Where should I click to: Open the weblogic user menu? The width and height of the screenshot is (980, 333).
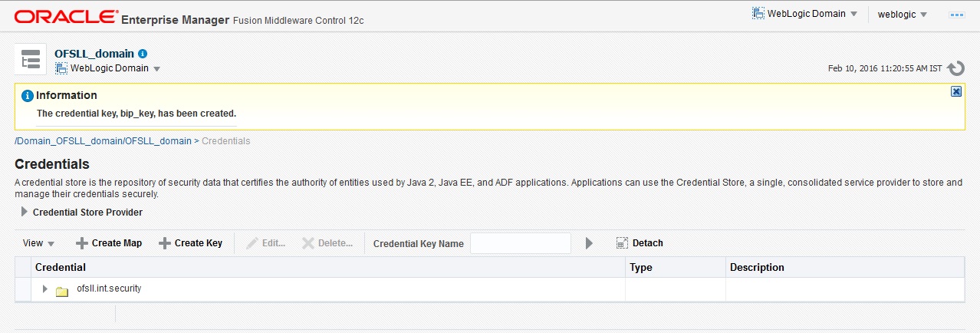click(902, 14)
